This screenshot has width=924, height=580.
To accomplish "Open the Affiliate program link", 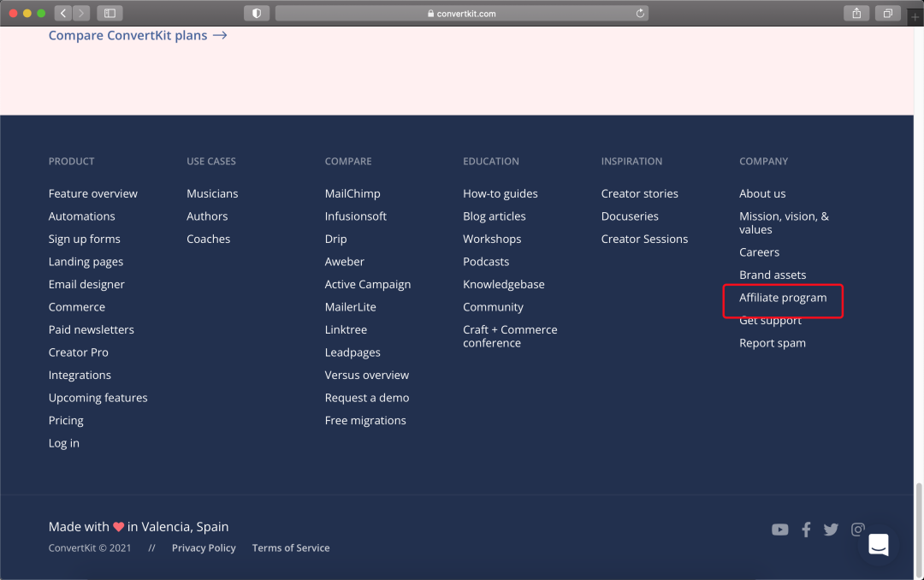I will click(x=783, y=298).
